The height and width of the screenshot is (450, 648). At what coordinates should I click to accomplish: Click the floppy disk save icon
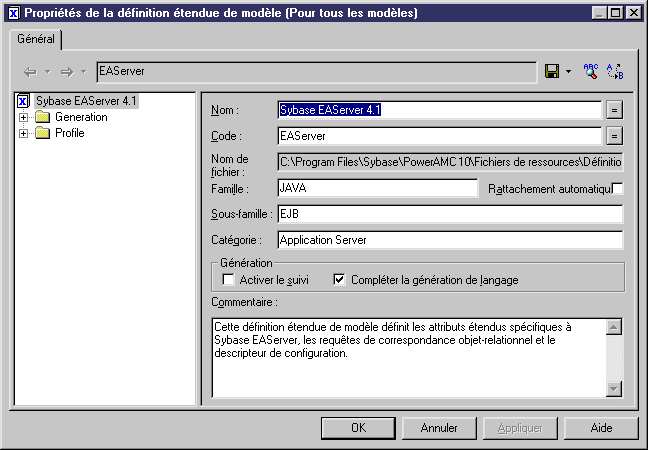pos(552,71)
